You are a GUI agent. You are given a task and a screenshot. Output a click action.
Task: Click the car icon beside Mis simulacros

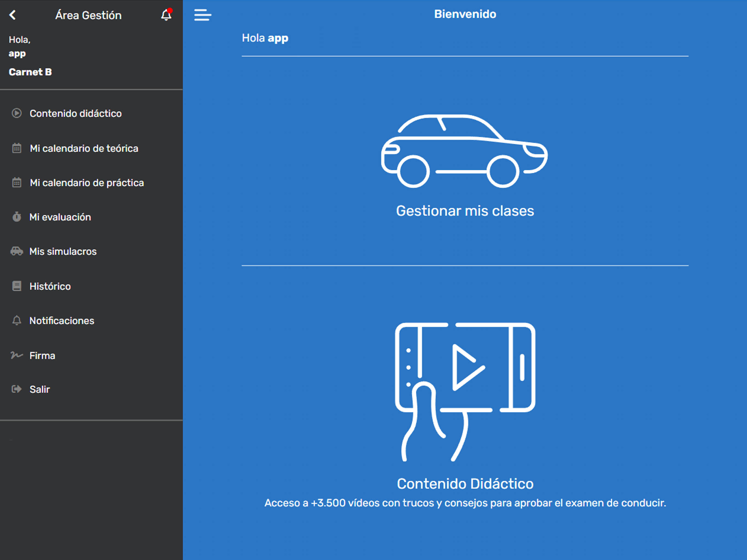tap(17, 251)
